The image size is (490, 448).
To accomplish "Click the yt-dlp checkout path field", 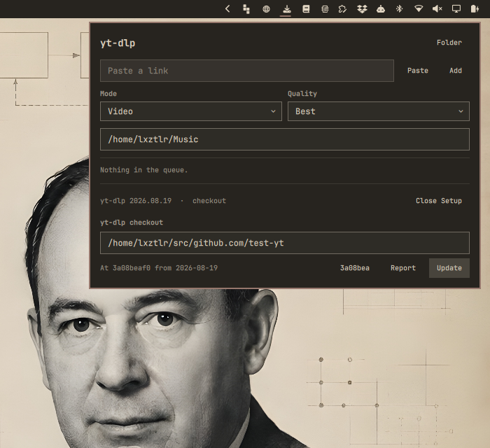I will click(x=285, y=243).
